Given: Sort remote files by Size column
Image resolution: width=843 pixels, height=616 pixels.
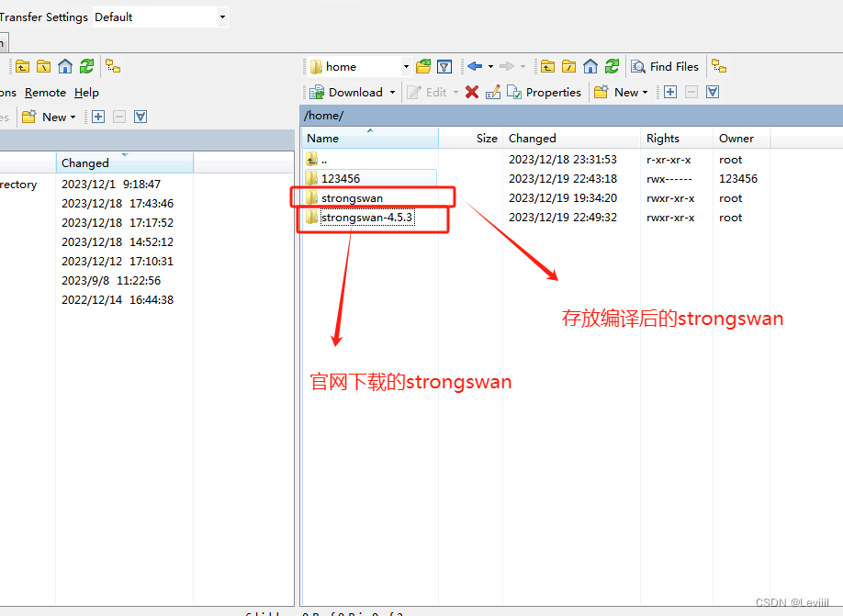Looking at the screenshot, I should coord(470,138).
